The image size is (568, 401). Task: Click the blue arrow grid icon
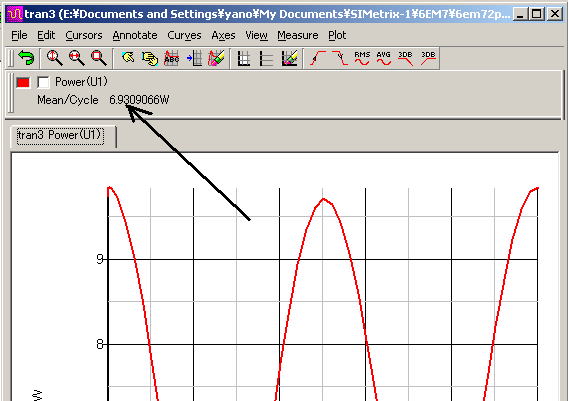coord(195,58)
